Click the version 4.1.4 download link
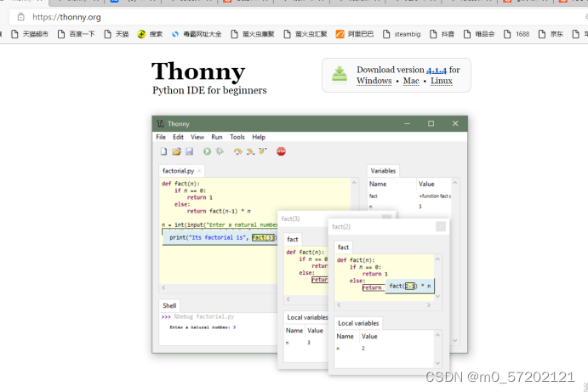 click(x=437, y=70)
